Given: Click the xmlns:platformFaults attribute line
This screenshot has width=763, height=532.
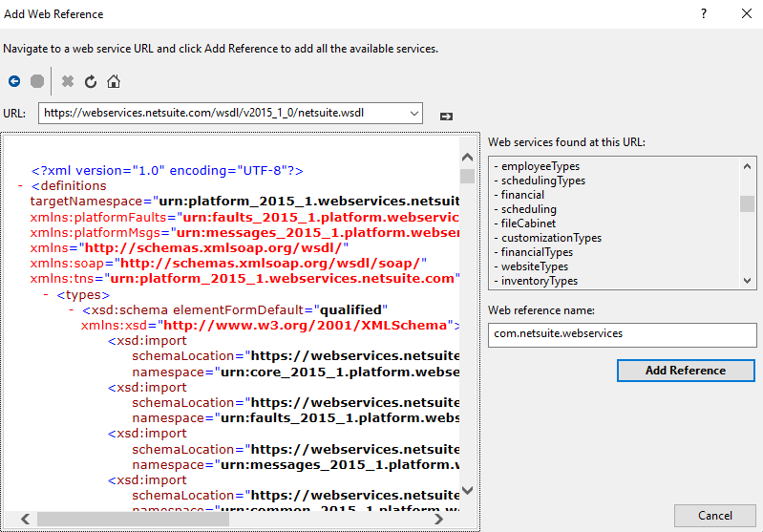Looking at the screenshot, I should click(244, 217).
